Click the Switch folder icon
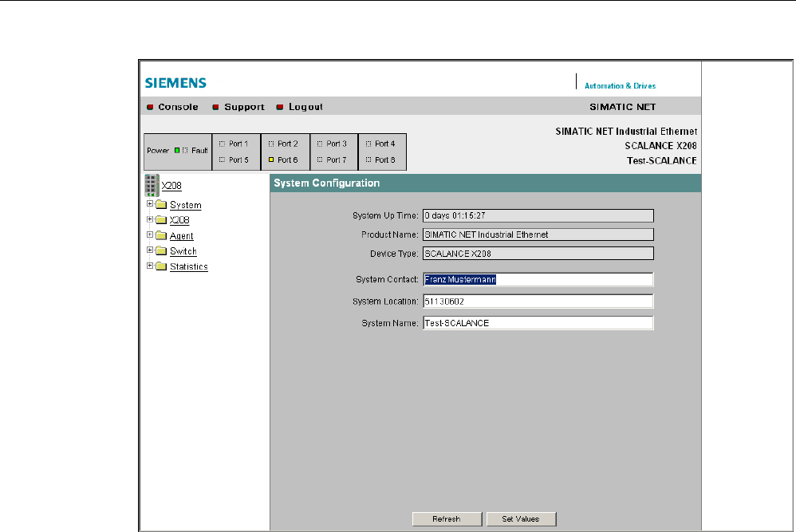 (x=161, y=250)
